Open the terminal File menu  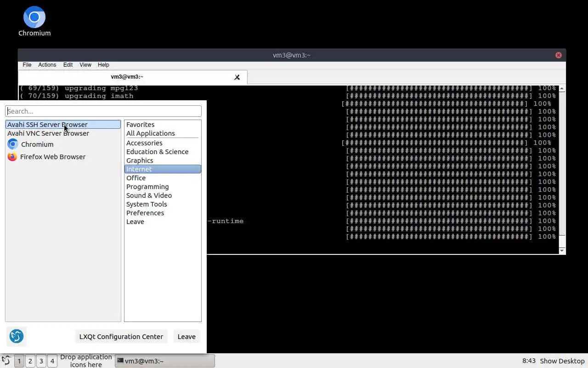click(x=27, y=65)
